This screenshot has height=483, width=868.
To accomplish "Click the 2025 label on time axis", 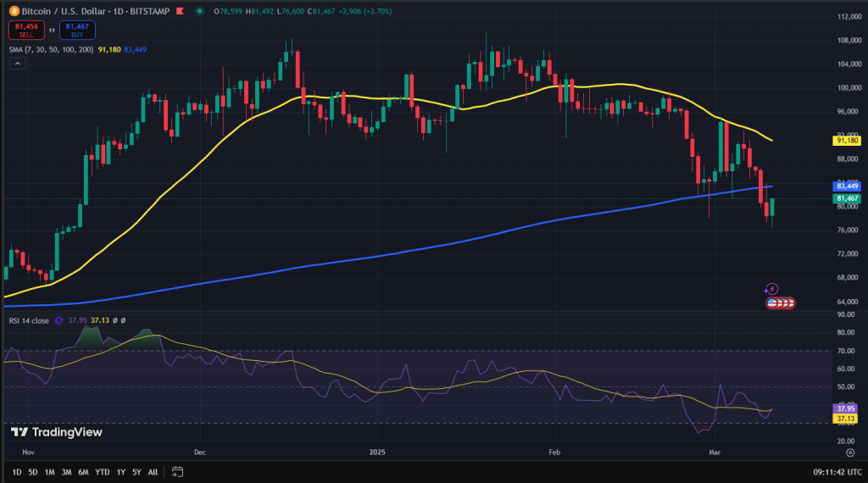I will pos(377,452).
